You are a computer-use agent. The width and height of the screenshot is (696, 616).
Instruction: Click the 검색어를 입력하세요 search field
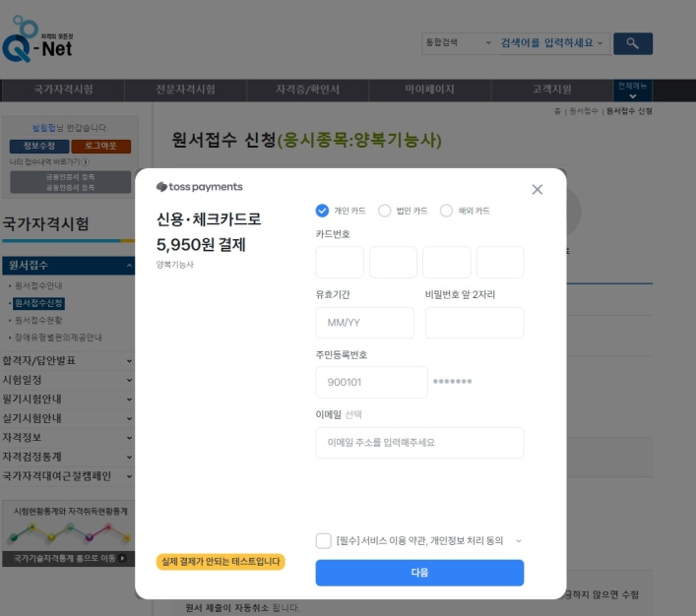[x=552, y=43]
